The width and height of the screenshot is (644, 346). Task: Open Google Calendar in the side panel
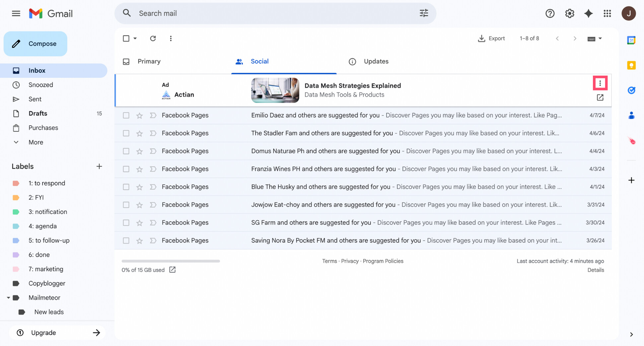pos(631,40)
